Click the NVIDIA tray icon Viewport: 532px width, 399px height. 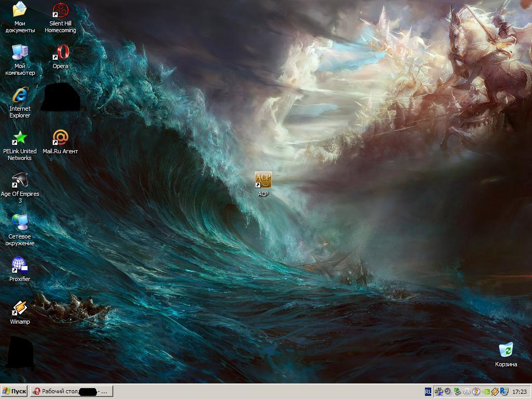pyautogui.click(x=486, y=392)
